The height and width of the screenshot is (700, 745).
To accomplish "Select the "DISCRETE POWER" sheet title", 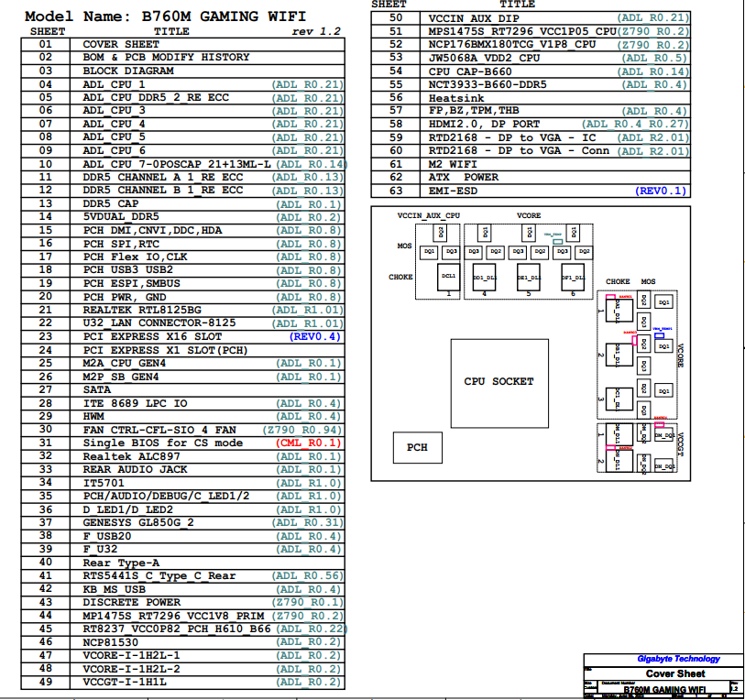I will pyautogui.click(x=132, y=602).
